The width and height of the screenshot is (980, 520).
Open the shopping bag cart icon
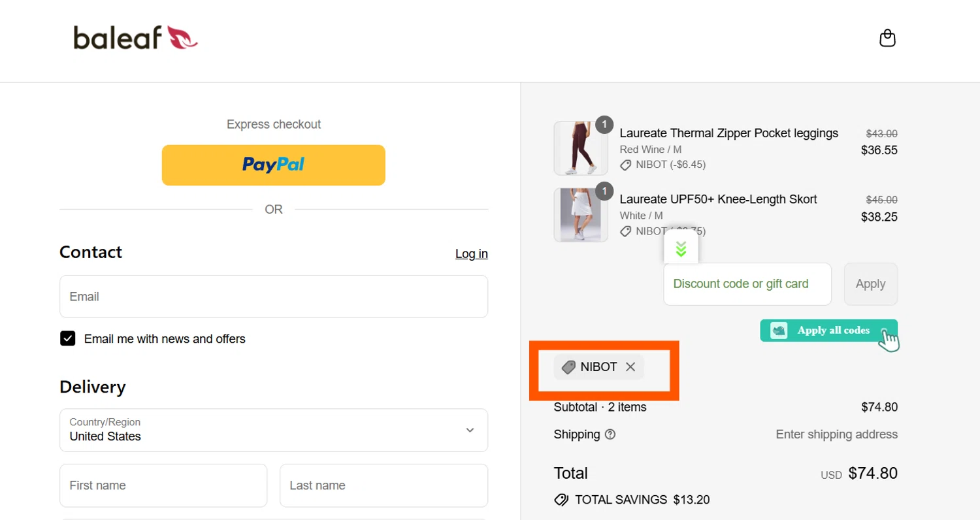[887, 39]
